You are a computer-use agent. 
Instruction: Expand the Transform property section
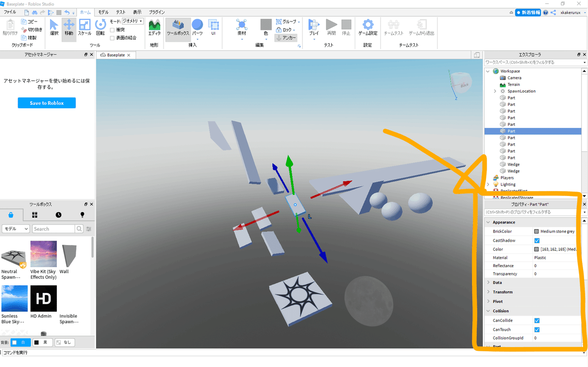[x=488, y=292]
